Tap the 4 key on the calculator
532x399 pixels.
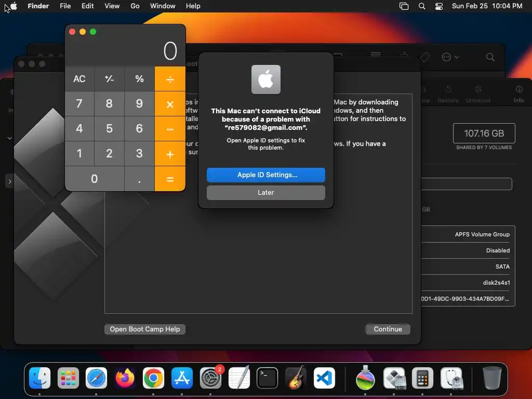(79, 129)
